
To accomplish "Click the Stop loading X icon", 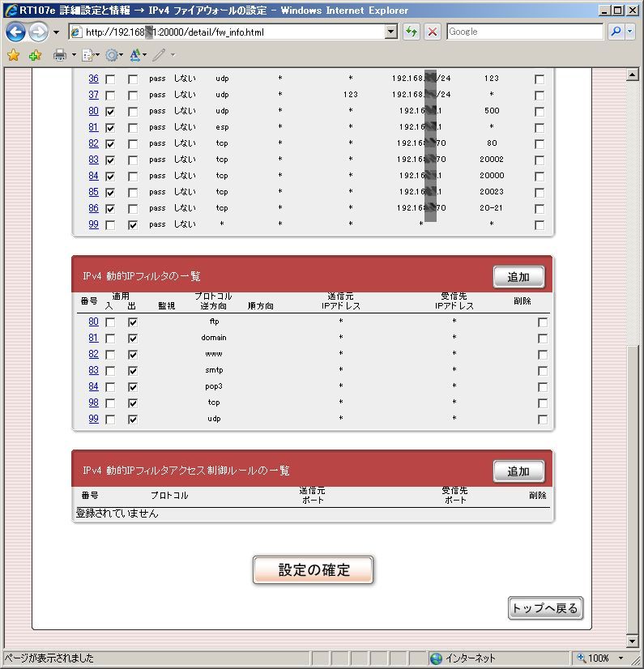I will pos(433,32).
